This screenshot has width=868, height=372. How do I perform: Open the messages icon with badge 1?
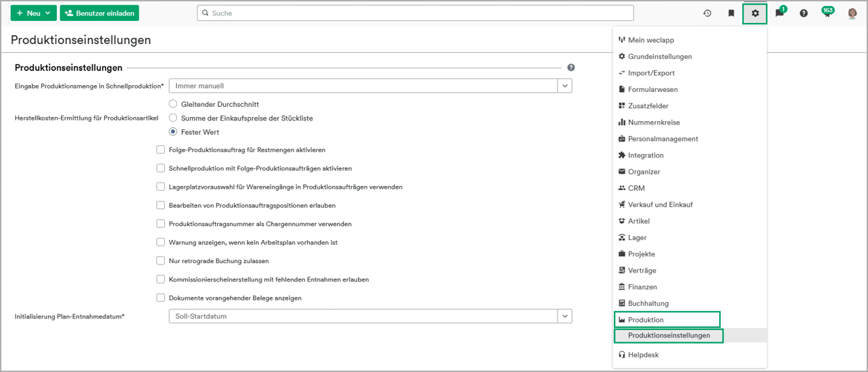(x=779, y=14)
